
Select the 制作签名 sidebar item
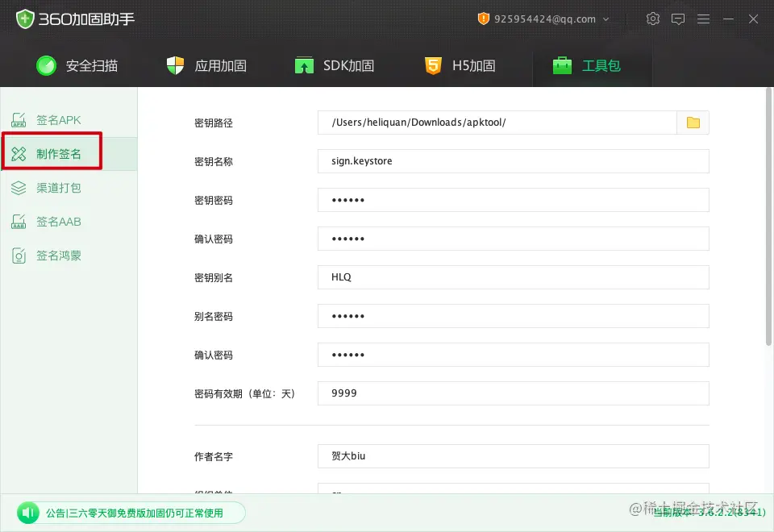pyautogui.click(x=69, y=154)
